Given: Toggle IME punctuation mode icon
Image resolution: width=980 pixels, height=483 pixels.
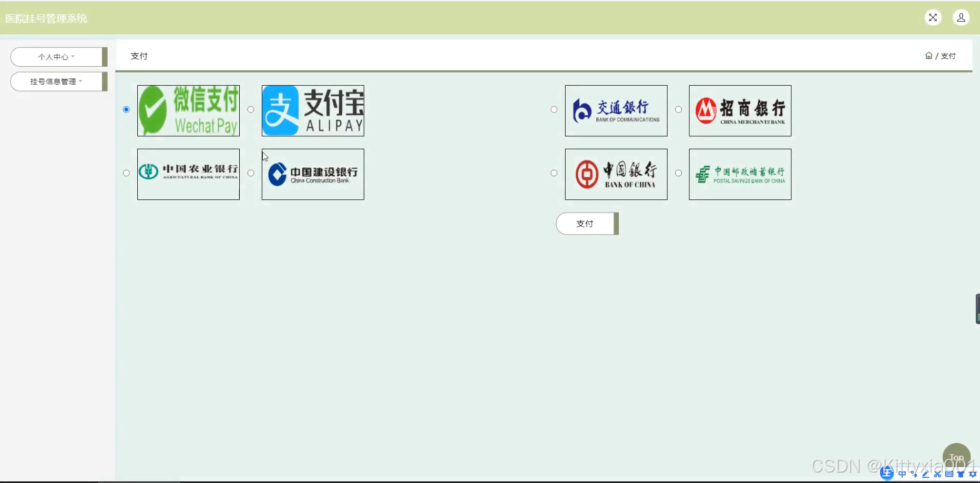Looking at the screenshot, I should point(914,474).
